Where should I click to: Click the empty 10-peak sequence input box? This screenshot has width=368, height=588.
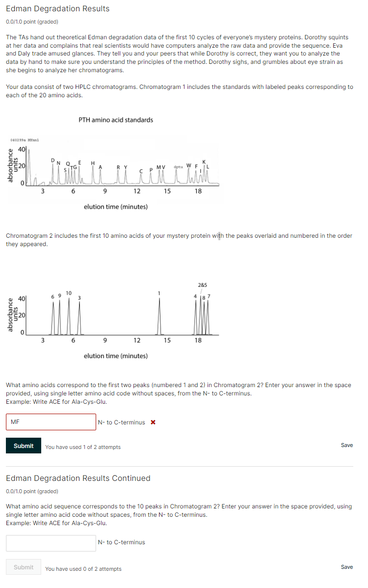(51, 543)
